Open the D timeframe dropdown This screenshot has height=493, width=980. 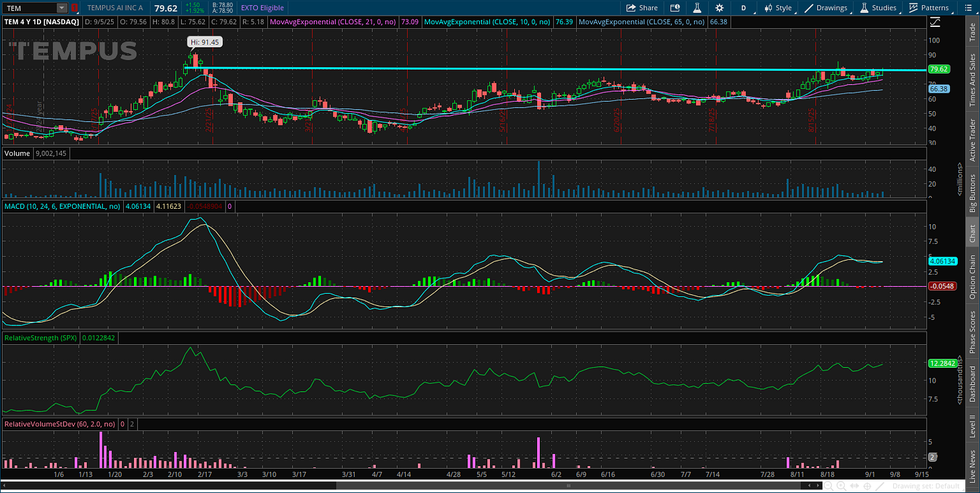click(x=743, y=8)
